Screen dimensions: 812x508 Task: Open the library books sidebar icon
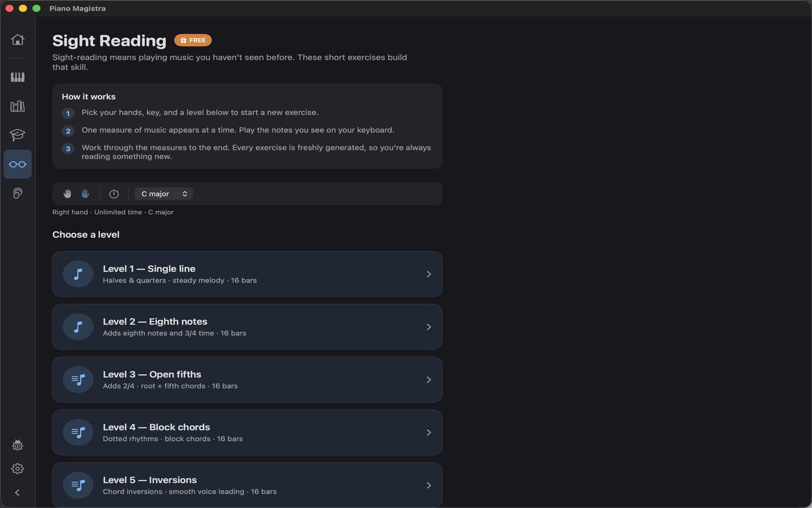(17, 106)
